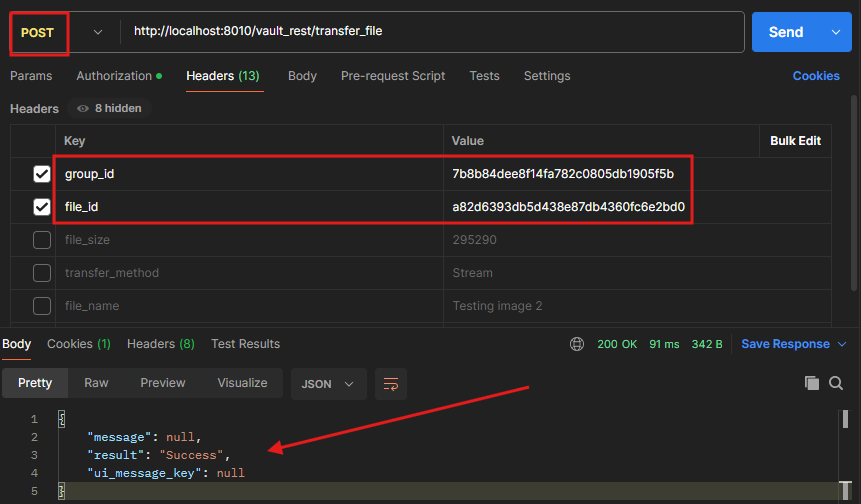
Task: Click the Key column header
Action: [x=75, y=141]
